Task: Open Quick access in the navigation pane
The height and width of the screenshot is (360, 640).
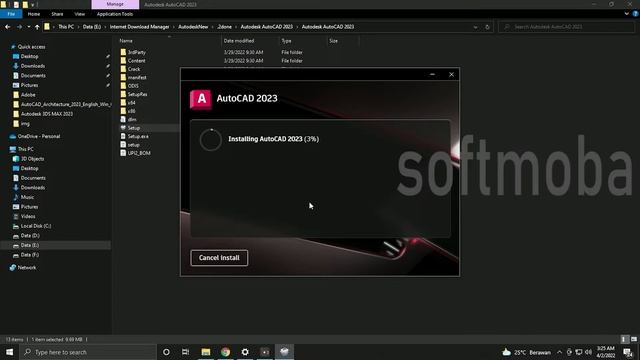Action: coord(31,47)
